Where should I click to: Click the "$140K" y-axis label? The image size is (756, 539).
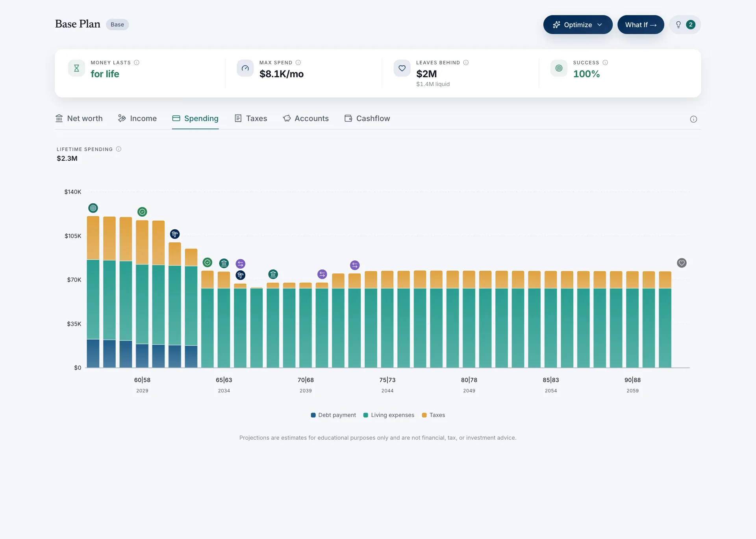tap(73, 192)
